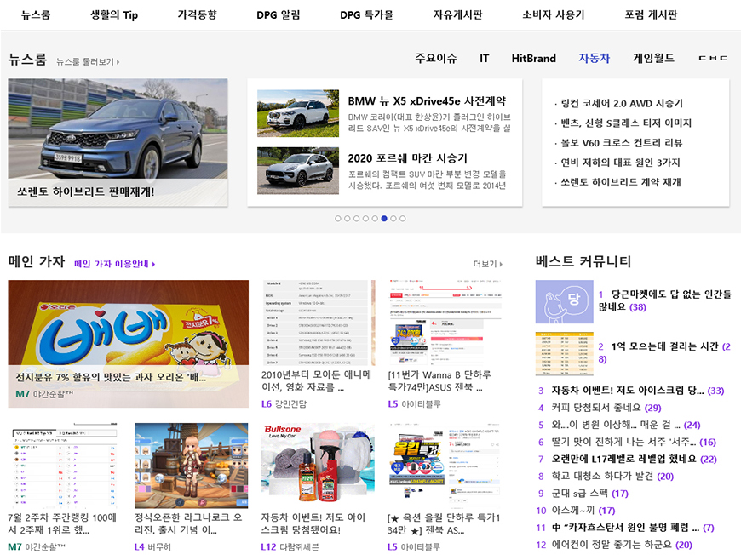
Task: Open 쏘렌토 하이브리드 계약 재개 link
Action: coord(620,182)
